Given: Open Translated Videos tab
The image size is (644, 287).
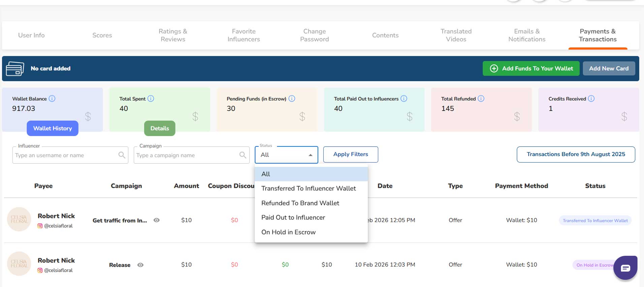Looking at the screenshot, I should (x=456, y=35).
